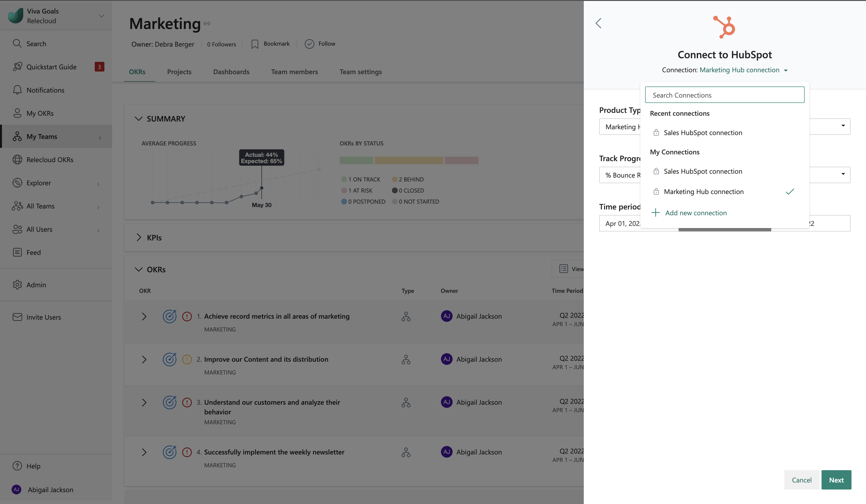The width and height of the screenshot is (866, 504).
Task: Open Viva Goals organization dropdown
Action: (x=101, y=16)
